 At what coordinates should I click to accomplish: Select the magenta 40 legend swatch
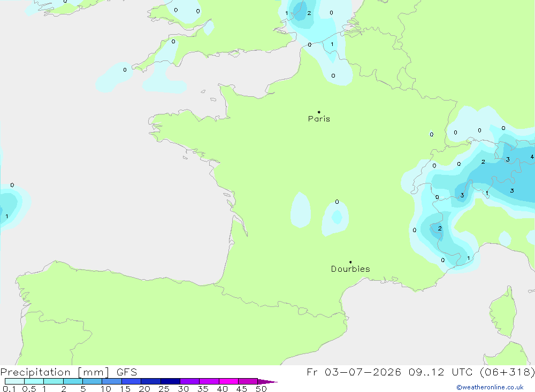(228, 381)
